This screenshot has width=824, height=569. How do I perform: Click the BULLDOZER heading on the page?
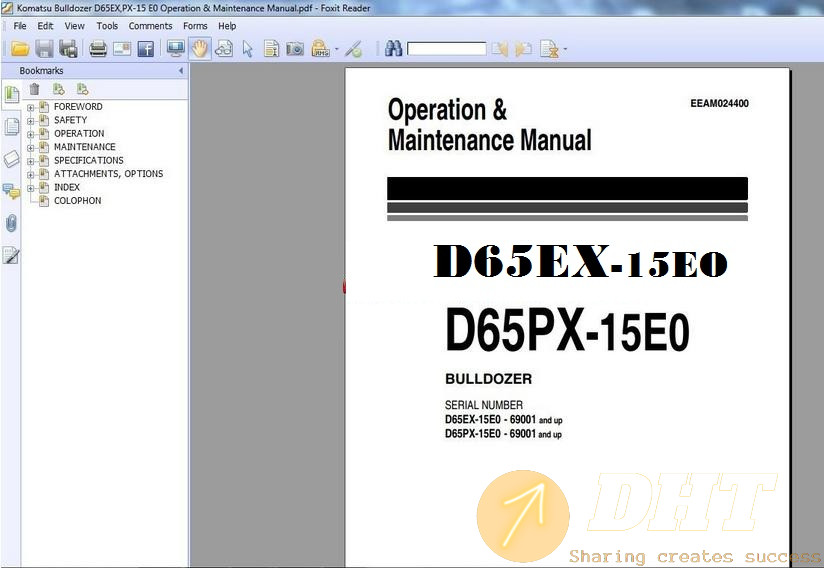coord(488,379)
